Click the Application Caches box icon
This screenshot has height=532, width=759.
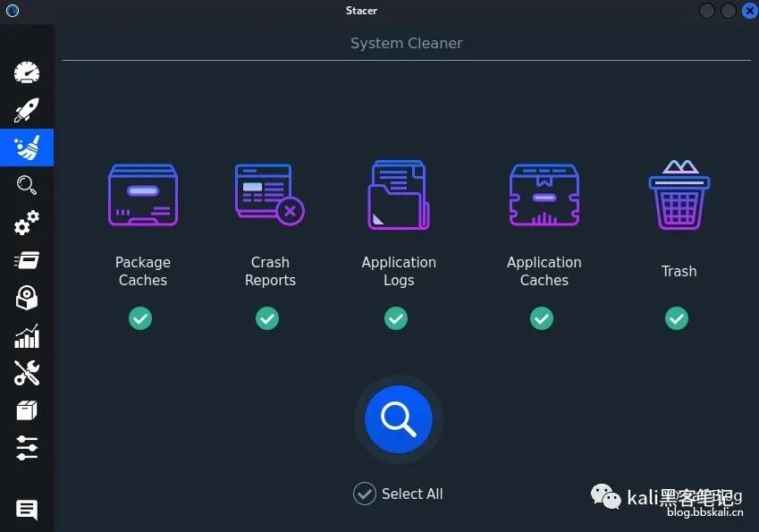(544, 195)
